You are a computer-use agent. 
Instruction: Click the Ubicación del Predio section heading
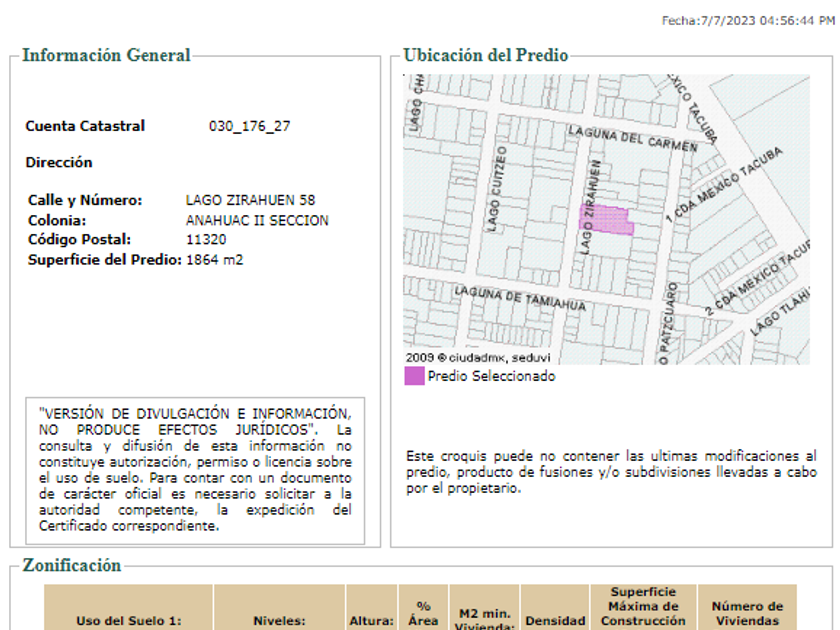(x=485, y=55)
